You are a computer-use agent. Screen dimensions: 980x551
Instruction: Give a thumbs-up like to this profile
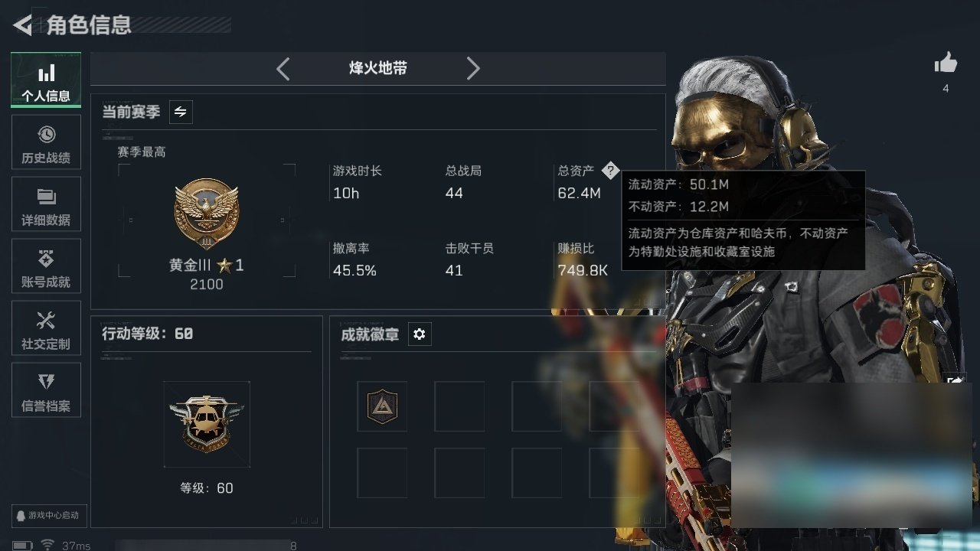pos(946,64)
